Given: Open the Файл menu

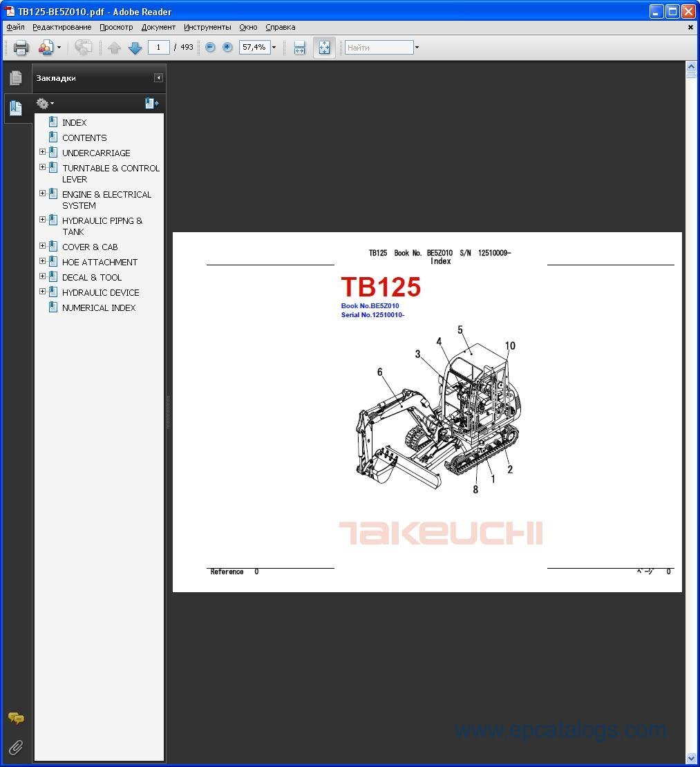Looking at the screenshot, I should [16, 27].
